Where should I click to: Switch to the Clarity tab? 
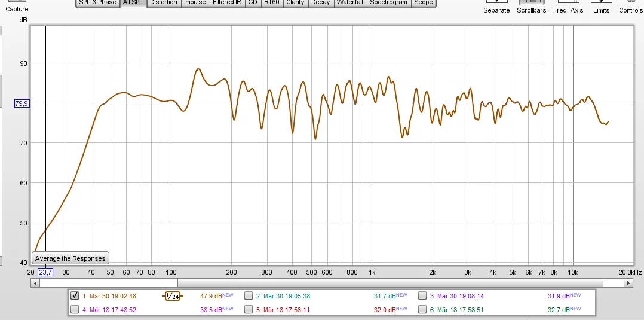[295, 3]
